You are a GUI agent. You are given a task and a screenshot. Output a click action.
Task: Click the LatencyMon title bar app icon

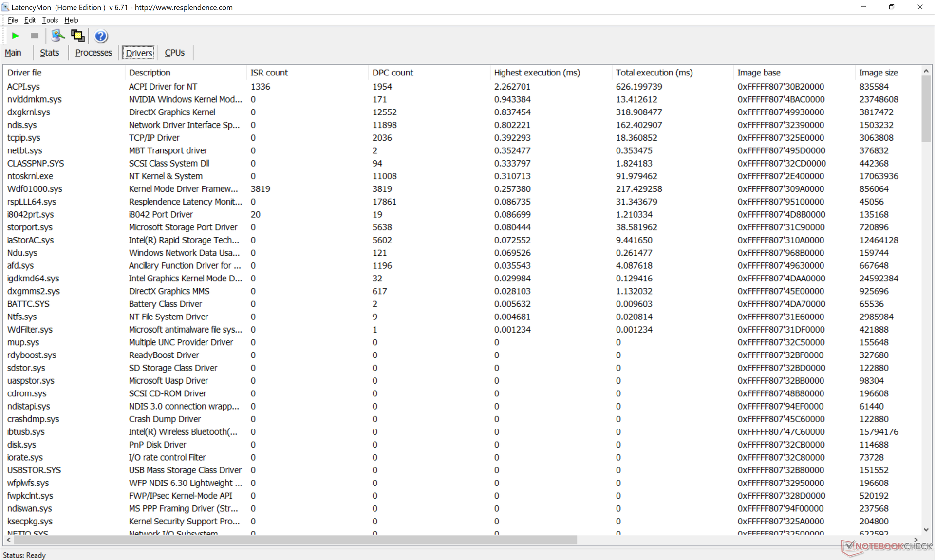6,7
